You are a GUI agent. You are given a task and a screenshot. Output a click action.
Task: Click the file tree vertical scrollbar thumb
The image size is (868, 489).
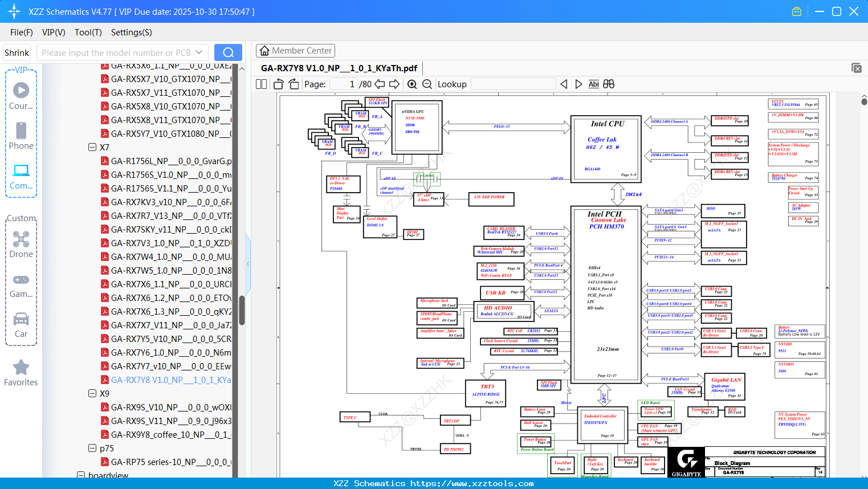point(242,310)
